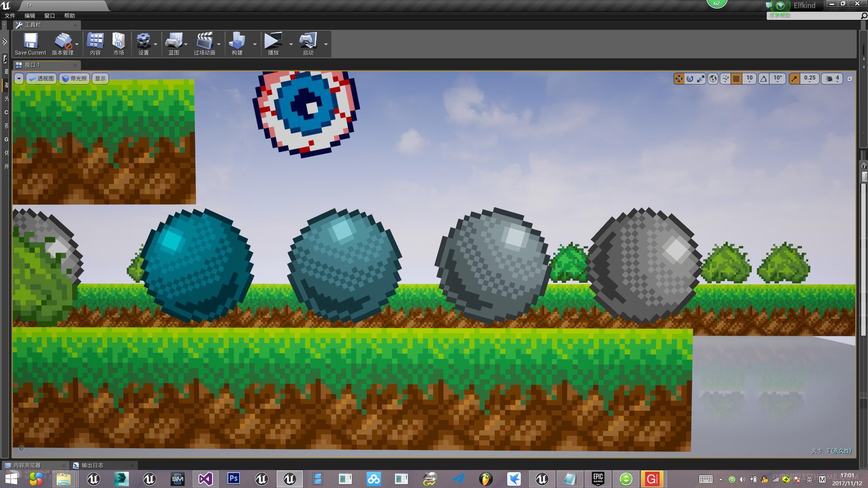The width and height of the screenshot is (868, 488).
Task: Toggle surface snapping icon
Action: point(725,79)
